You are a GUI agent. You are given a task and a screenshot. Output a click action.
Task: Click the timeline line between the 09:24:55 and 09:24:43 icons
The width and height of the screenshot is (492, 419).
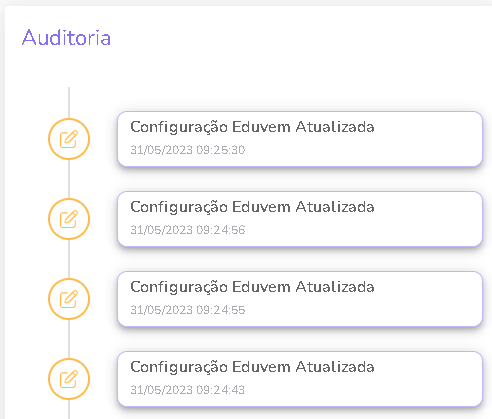(x=69, y=339)
